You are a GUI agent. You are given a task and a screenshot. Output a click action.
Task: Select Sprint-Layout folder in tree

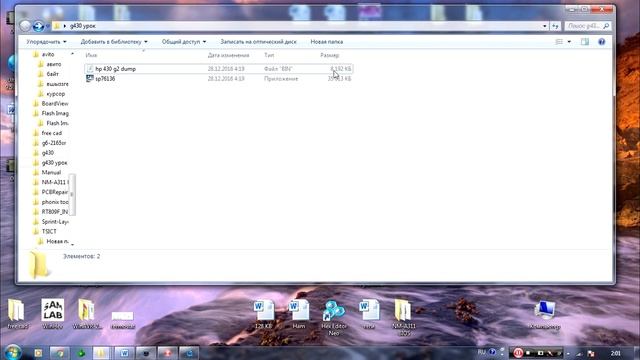coord(55,222)
